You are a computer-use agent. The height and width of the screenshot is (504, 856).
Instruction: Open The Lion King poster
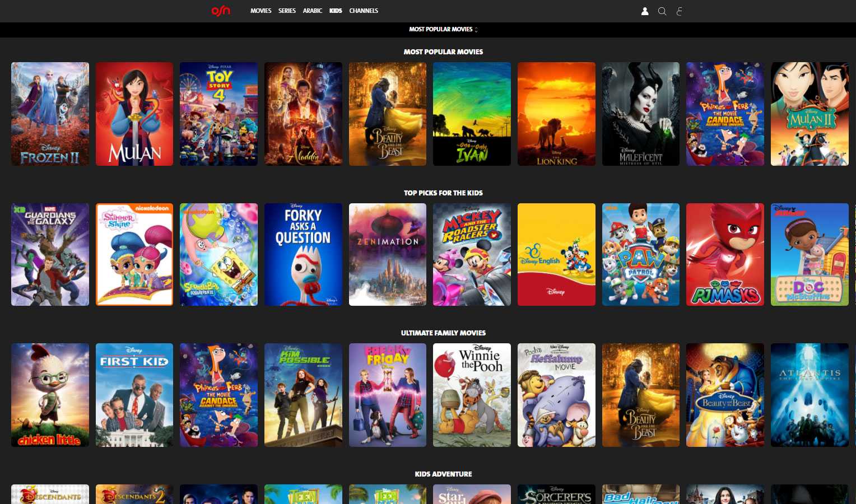click(x=556, y=114)
